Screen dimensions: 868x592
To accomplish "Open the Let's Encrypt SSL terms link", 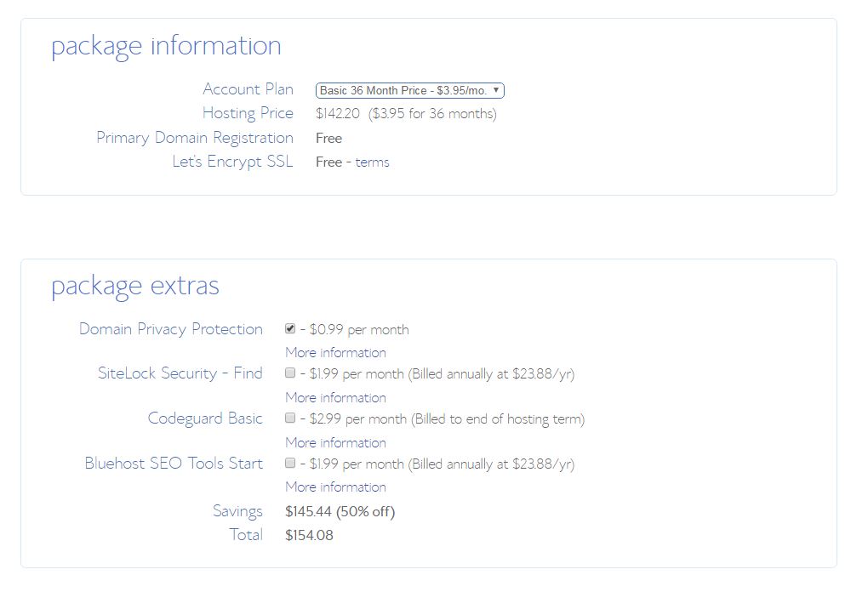I will (x=372, y=162).
